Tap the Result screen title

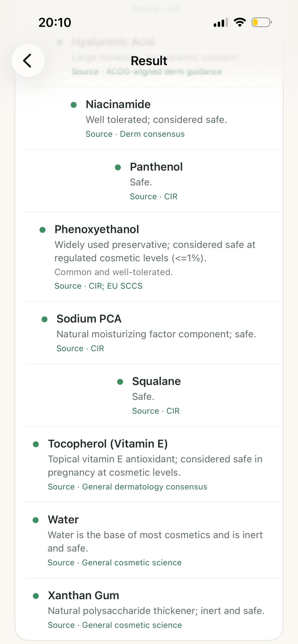149,61
